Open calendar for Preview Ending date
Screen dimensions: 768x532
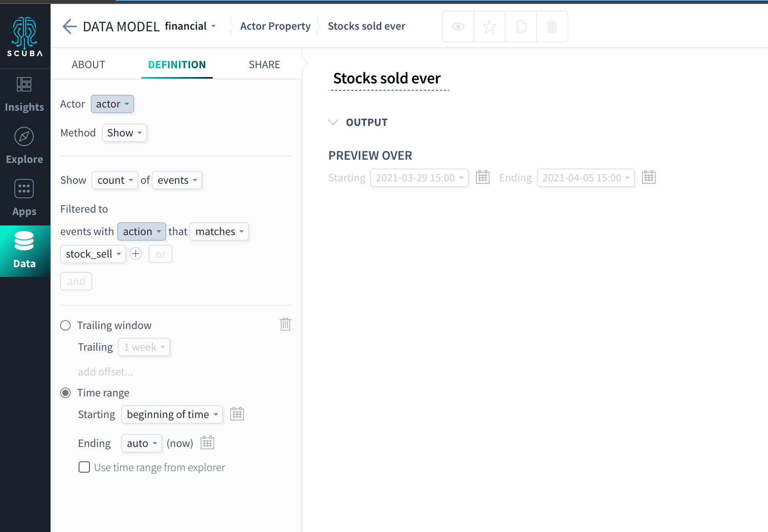(x=649, y=177)
